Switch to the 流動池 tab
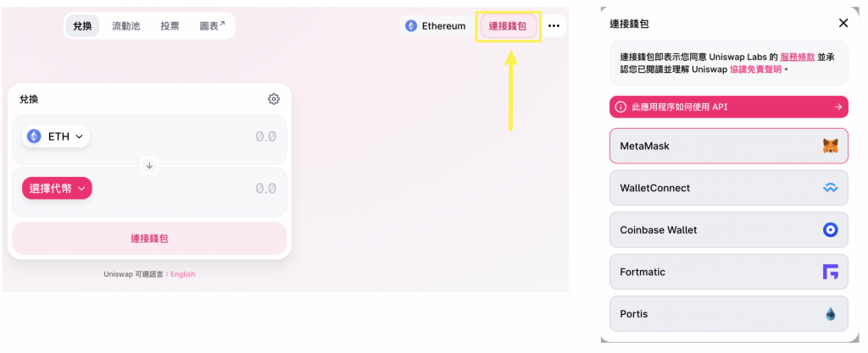This screenshot has width=868, height=353. click(127, 26)
